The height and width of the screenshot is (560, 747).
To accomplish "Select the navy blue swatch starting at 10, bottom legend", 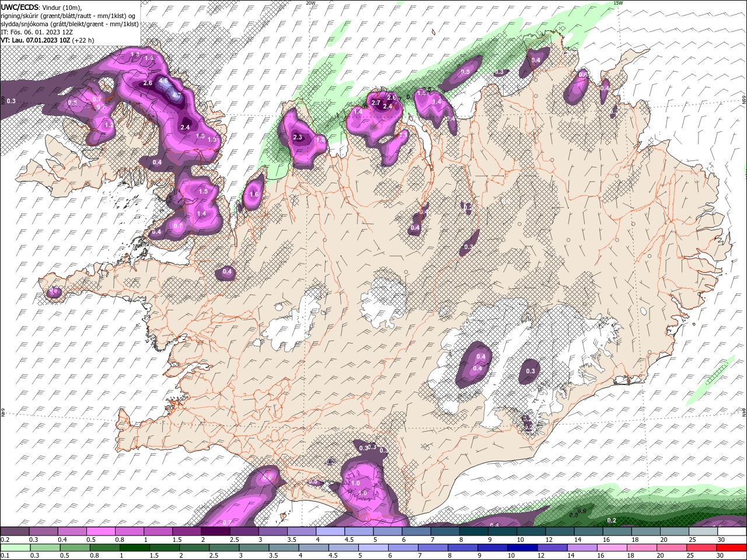I will point(521,547).
